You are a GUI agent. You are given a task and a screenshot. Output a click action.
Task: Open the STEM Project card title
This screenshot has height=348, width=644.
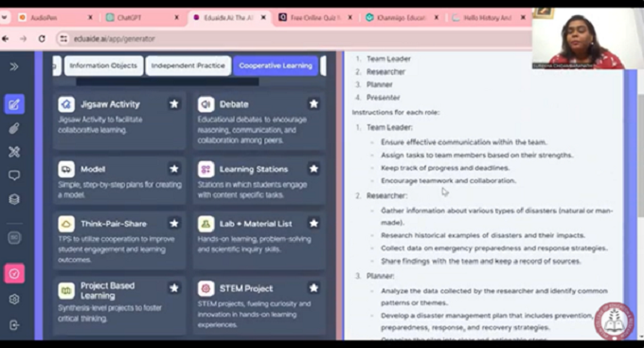point(246,288)
